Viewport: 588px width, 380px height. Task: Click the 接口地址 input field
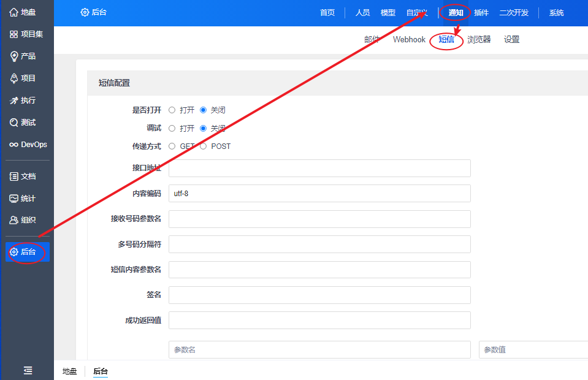319,169
